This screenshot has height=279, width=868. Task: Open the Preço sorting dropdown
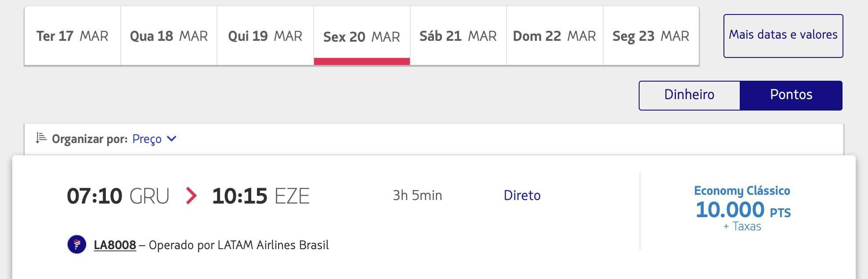tap(154, 139)
